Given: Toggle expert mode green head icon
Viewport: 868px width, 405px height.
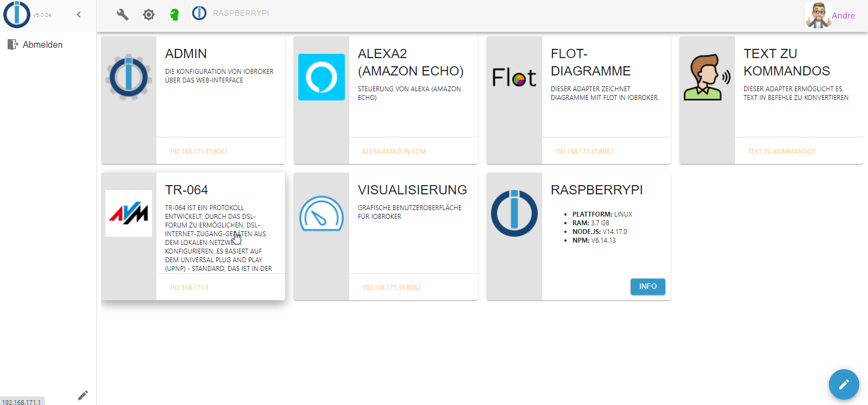Looking at the screenshot, I should tap(174, 15).
